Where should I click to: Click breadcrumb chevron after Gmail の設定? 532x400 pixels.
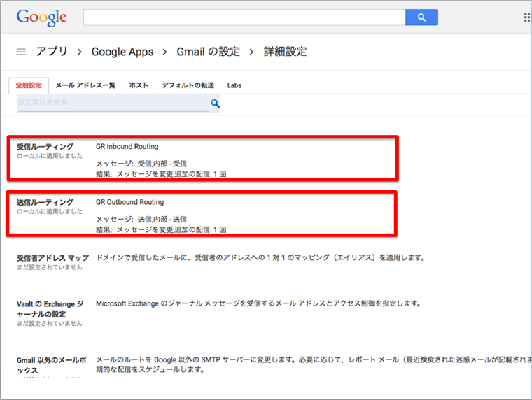pyautogui.click(x=251, y=52)
